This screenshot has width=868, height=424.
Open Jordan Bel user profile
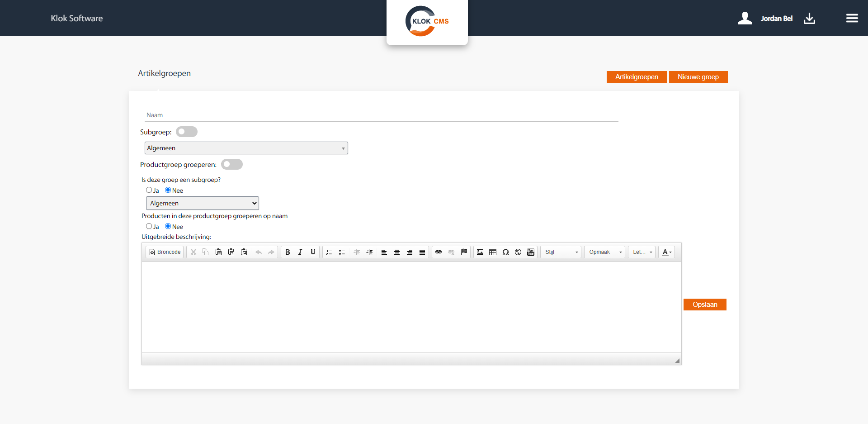(x=777, y=19)
